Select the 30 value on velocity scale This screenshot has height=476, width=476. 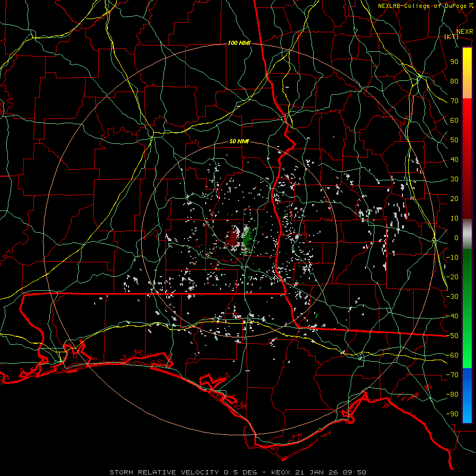[454, 179]
